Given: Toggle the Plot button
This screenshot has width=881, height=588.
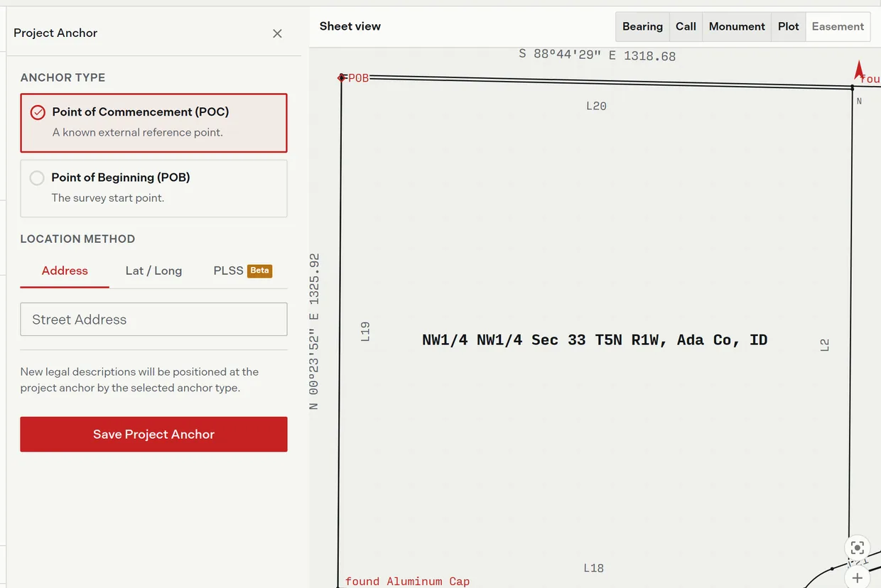Looking at the screenshot, I should (789, 26).
